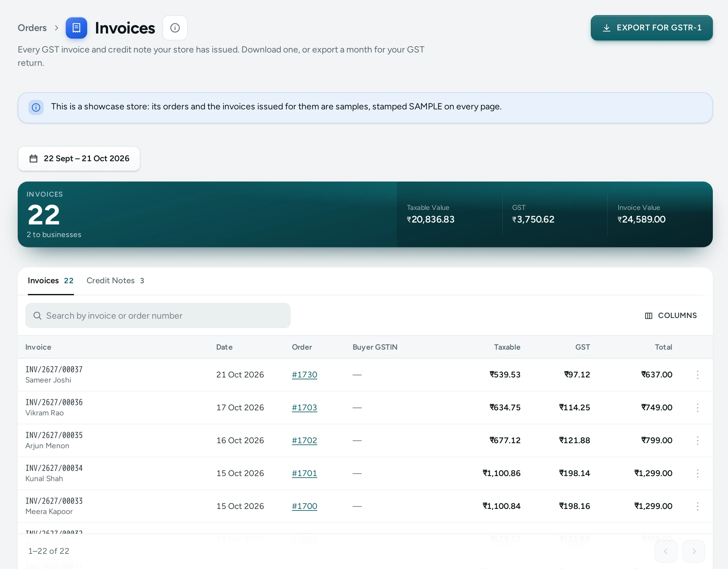Click the GST column header
728x569 pixels.
[583, 347]
